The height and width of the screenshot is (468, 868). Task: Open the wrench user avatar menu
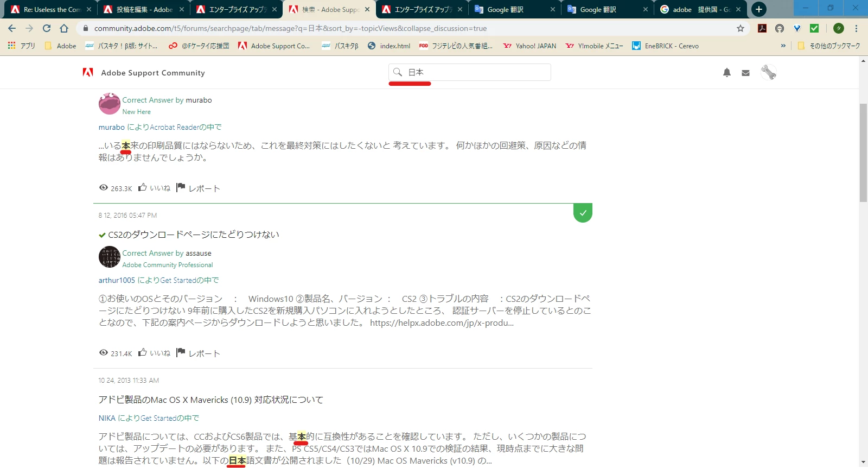click(x=768, y=72)
